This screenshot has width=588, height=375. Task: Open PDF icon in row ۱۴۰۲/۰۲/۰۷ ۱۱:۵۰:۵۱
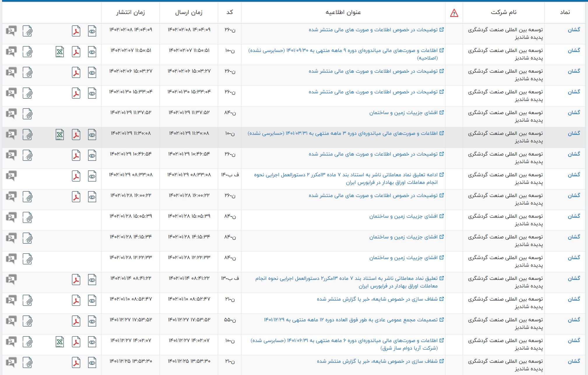pyautogui.click(x=76, y=52)
